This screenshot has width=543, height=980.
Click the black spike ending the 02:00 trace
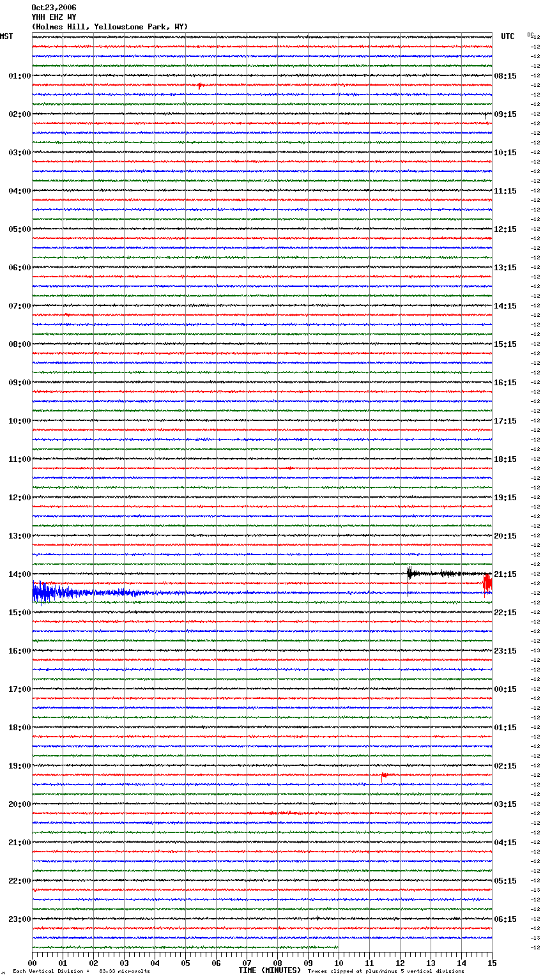486,116
